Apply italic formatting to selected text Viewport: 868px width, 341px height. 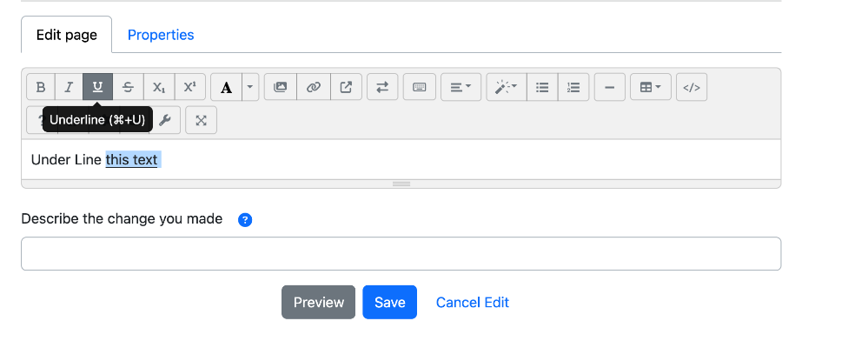[x=69, y=87]
